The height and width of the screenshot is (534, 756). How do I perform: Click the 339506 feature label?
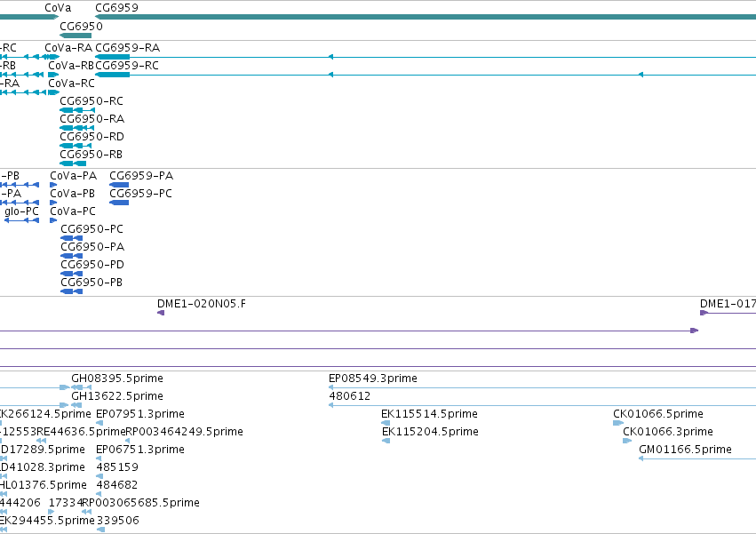pyautogui.click(x=118, y=522)
